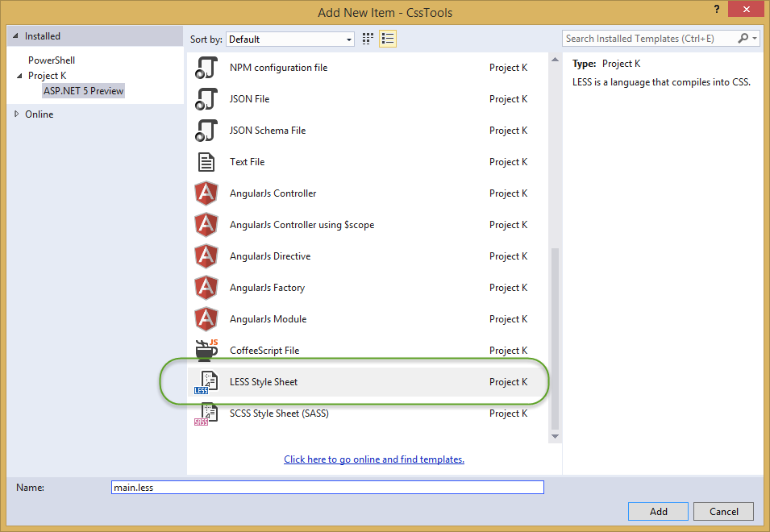Screen dimensions: 770x532
Task: Click the JSON Schema File icon
Action: coord(206,131)
